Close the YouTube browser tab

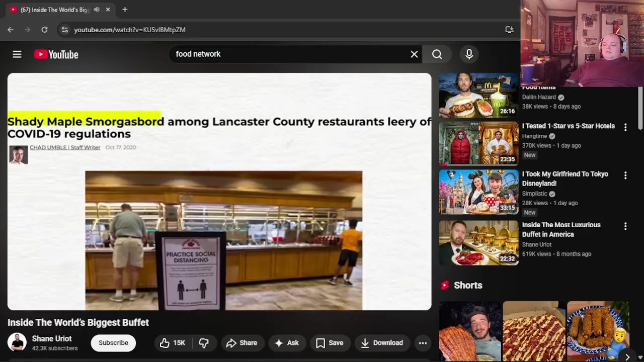point(108,10)
